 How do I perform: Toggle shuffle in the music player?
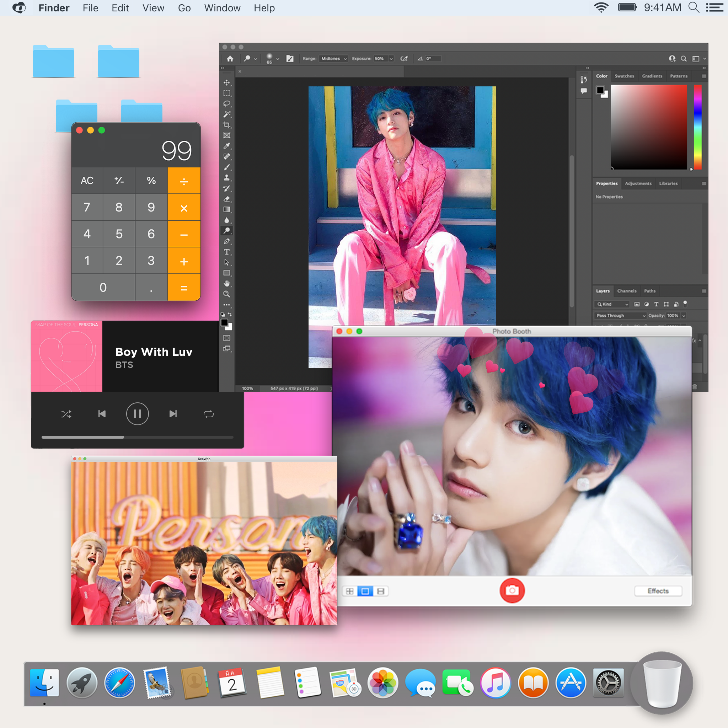pyautogui.click(x=66, y=414)
